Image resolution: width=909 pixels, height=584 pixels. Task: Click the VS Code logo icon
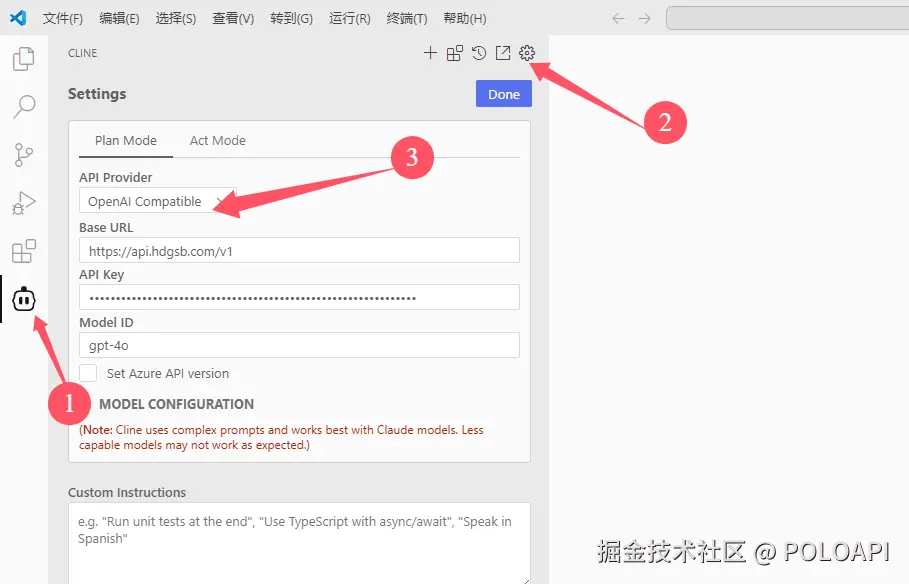[x=18, y=18]
